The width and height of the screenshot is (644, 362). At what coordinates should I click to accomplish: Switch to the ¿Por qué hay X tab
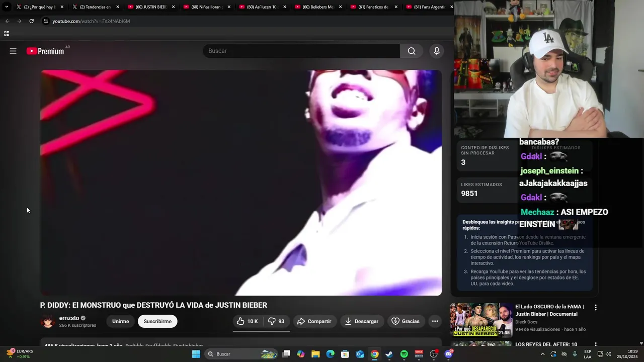click(39, 7)
